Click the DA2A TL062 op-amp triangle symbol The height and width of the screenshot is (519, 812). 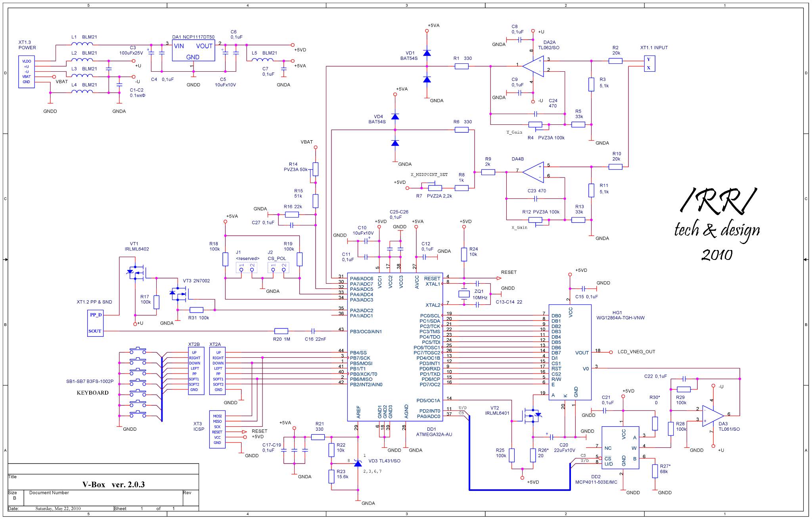tap(534, 65)
